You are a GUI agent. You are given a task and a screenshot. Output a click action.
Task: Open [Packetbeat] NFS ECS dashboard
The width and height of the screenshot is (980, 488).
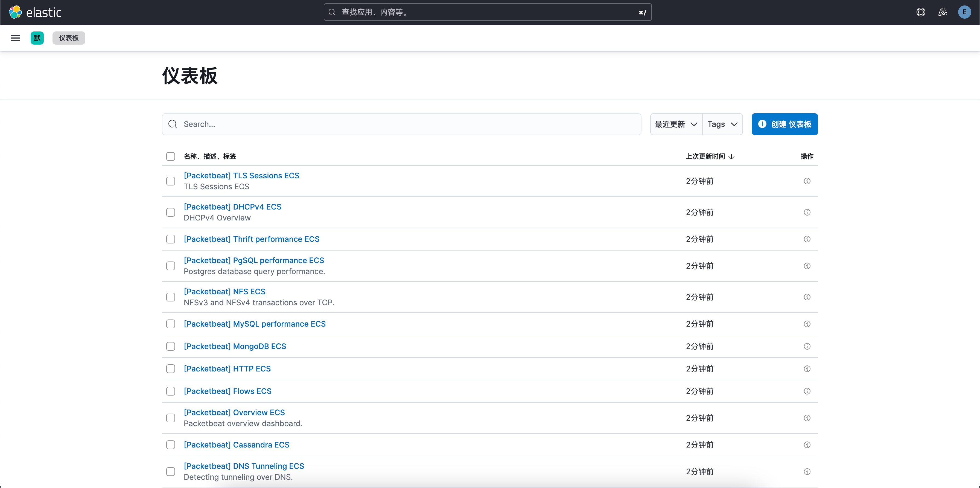click(x=224, y=292)
